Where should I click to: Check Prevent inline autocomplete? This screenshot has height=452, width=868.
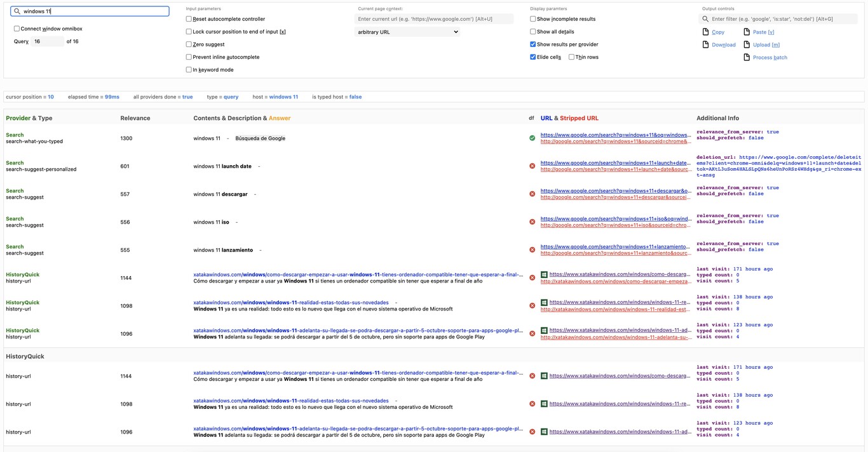coord(189,57)
